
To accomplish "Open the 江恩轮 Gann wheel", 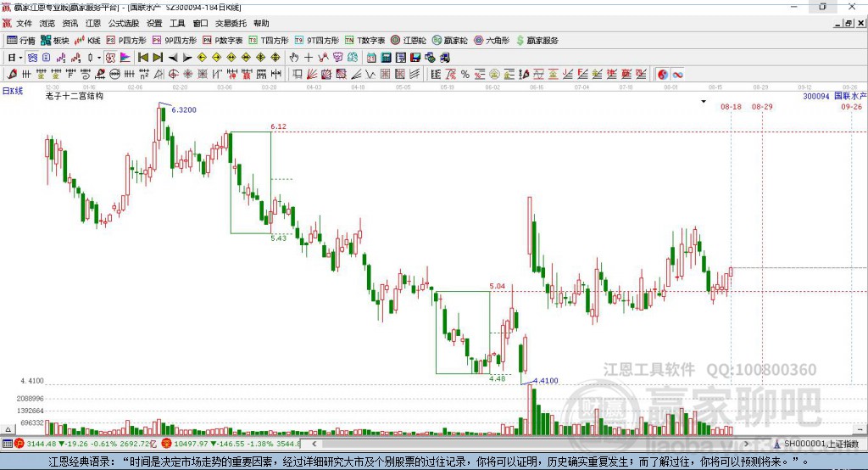I will tap(409, 41).
